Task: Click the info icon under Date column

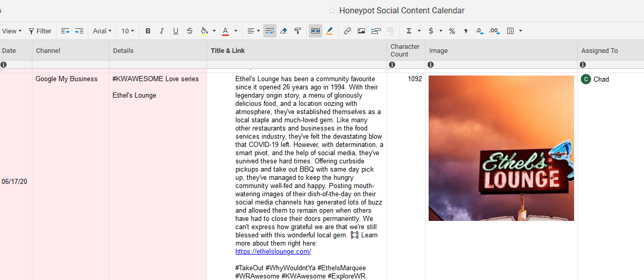Action: (4, 65)
